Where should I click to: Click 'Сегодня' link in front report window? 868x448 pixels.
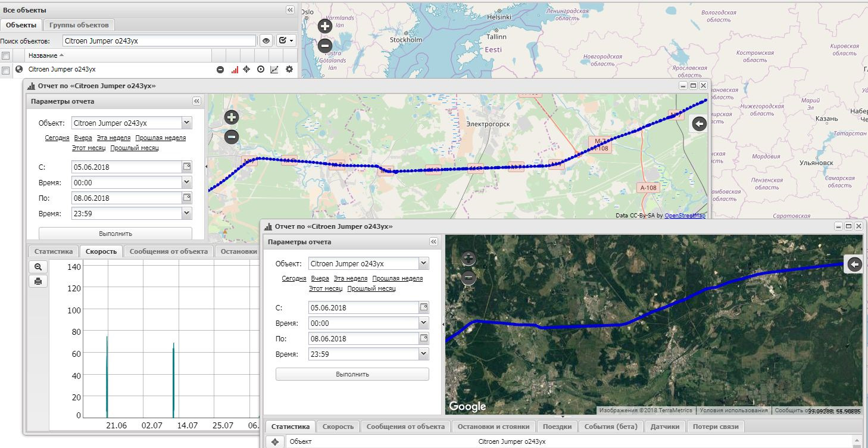tap(294, 278)
